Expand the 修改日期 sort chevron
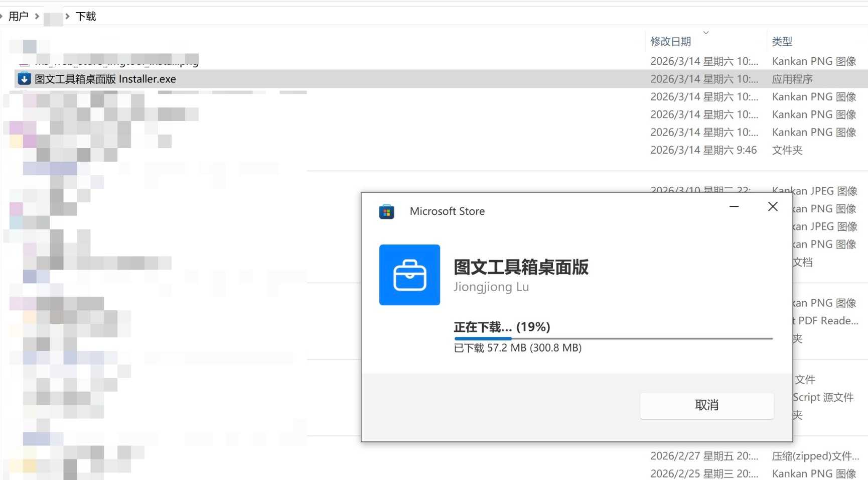Image resolution: width=868 pixels, height=480 pixels. [x=706, y=33]
